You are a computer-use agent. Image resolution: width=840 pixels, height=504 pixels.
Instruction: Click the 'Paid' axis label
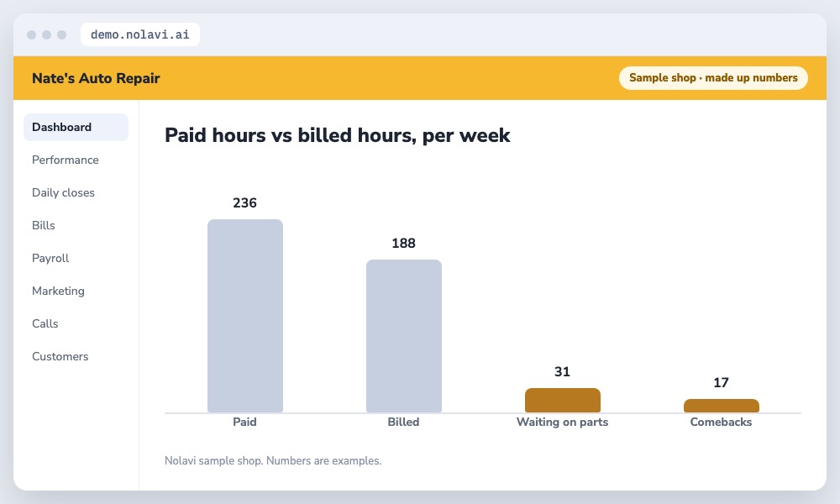pos(244,422)
